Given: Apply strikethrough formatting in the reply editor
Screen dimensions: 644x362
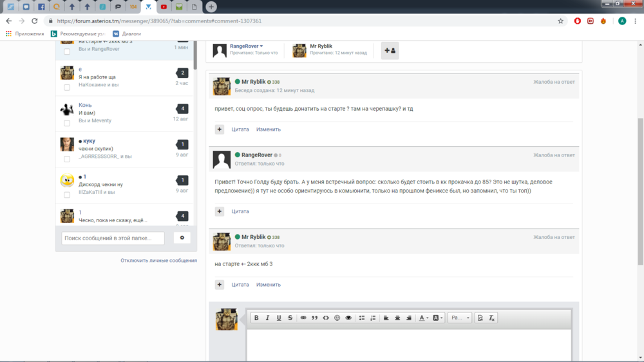Looking at the screenshot, I should click(x=290, y=318).
